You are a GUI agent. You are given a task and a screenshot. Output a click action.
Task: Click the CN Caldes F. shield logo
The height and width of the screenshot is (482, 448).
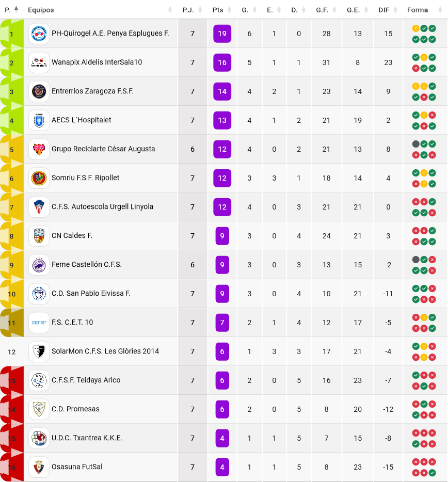pyautogui.click(x=39, y=236)
